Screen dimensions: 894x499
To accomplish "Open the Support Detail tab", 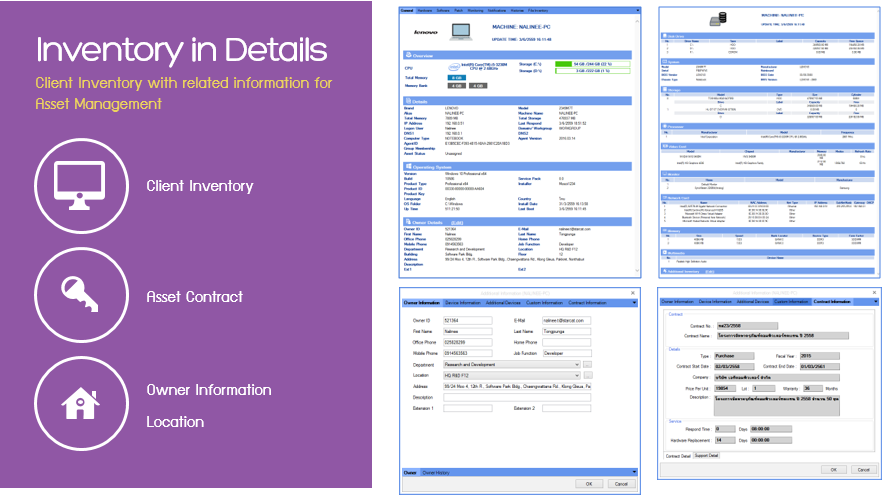I will pos(707,456).
